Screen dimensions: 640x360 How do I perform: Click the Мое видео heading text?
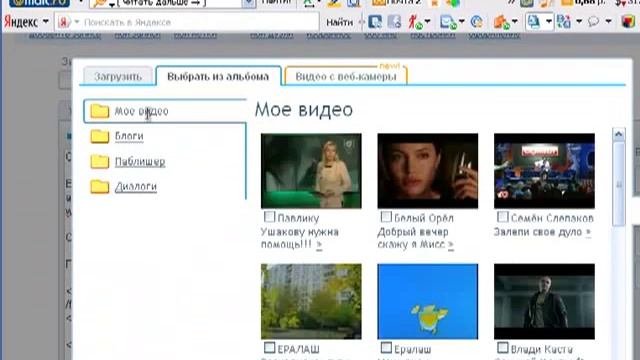(x=304, y=110)
